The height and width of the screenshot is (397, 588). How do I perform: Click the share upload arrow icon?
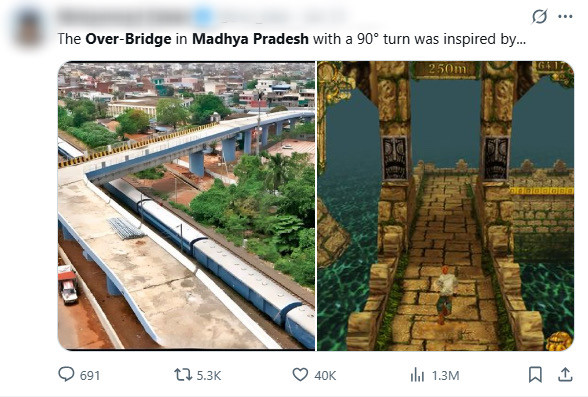[565, 375]
